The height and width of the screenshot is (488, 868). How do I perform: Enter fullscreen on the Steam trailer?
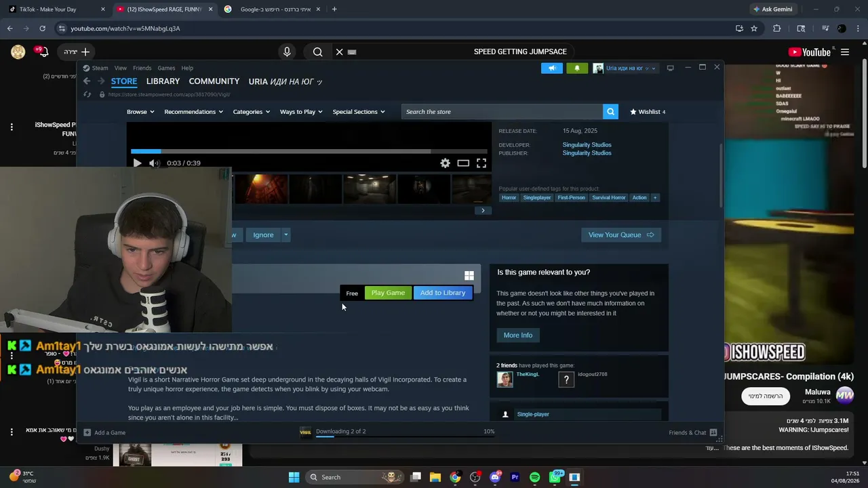[481, 163]
